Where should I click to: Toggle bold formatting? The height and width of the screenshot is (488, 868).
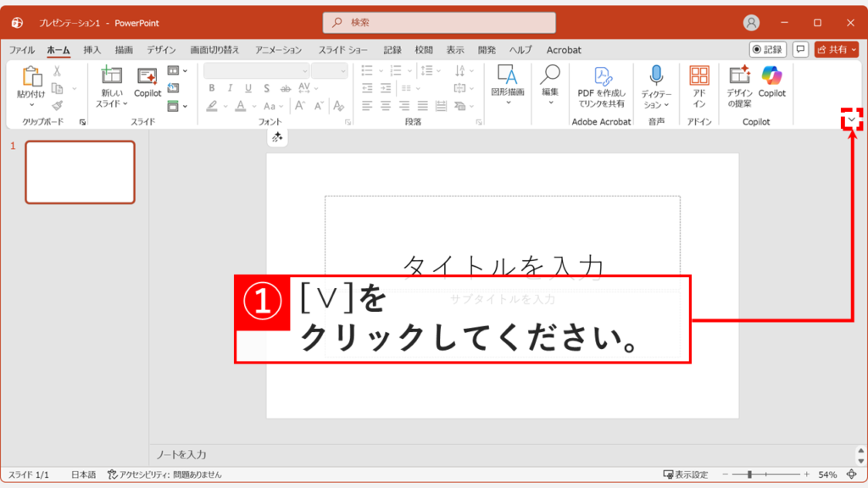(x=211, y=87)
